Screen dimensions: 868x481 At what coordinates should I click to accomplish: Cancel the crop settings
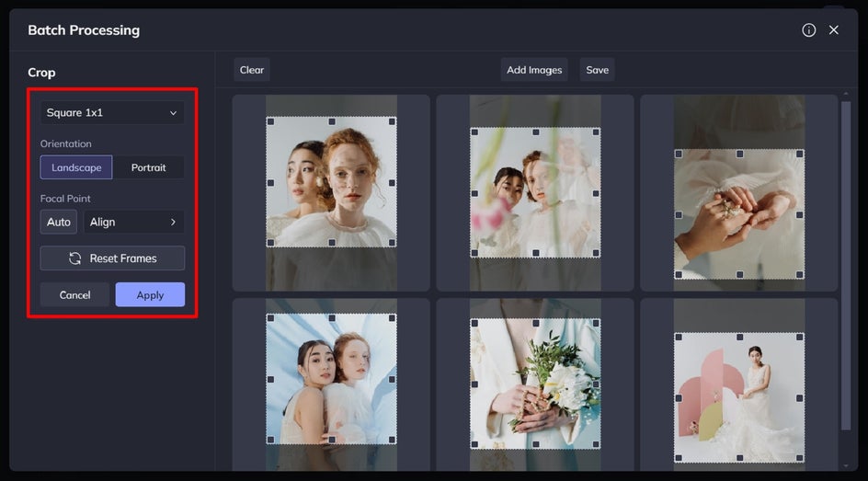click(x=74, y=295)
